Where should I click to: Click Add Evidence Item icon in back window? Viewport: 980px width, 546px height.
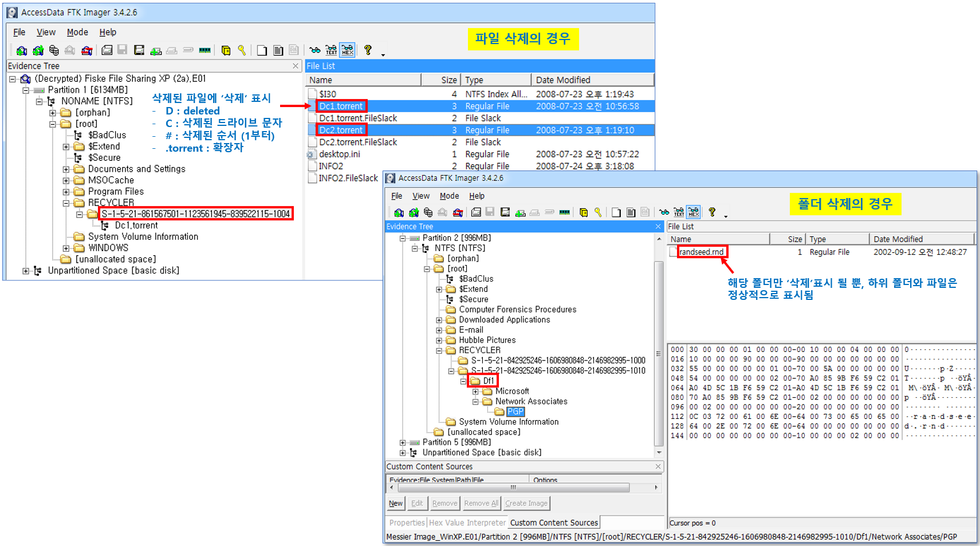[22, 50]
